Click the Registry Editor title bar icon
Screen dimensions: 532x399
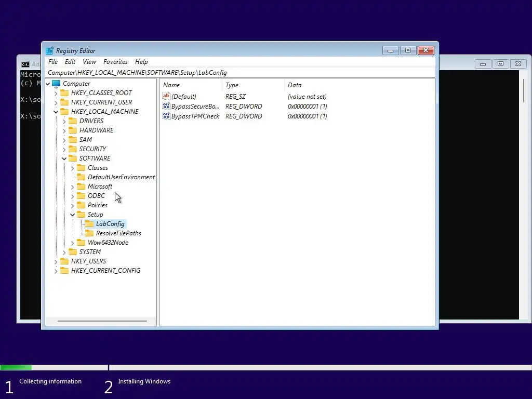[x=49, y=50]
